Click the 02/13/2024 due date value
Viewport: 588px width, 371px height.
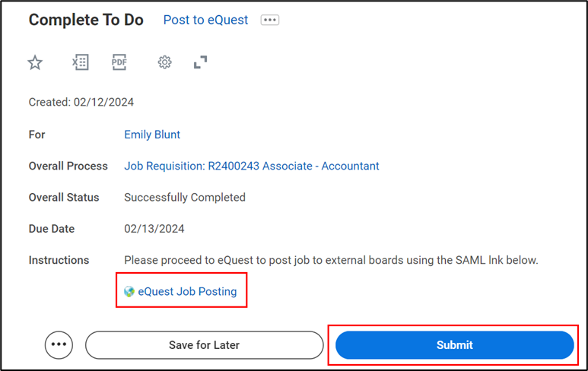[154, 229]
